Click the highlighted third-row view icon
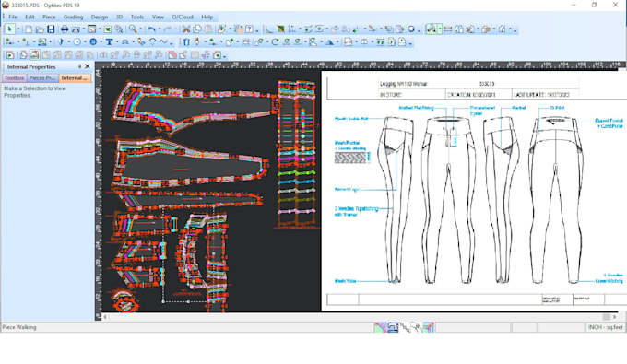Viewport: 627px width, 364px height. 34,54
